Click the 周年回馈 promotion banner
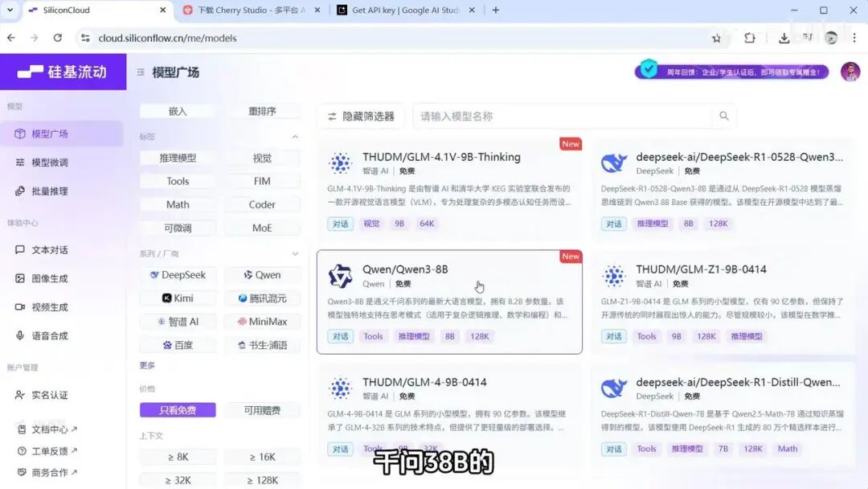This screenshot has width=868, height=489. point(732,72)
